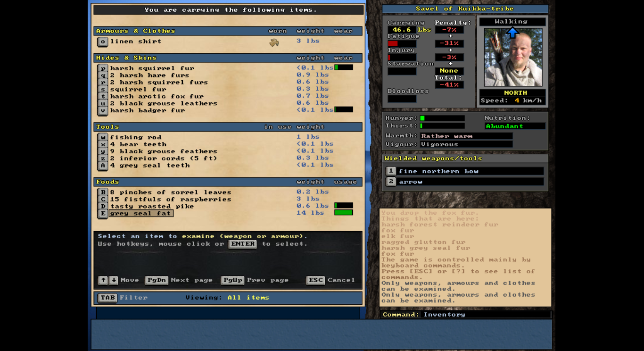Click the 'Walking' movement mode label
This screenshot has width=644, height=351.
click(x=512, y=22)
